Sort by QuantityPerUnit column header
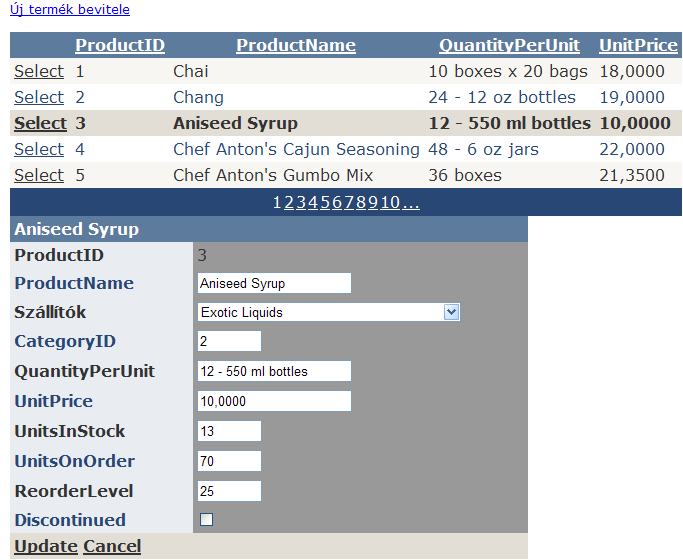683x560 pixels. (x=509, y=45)
